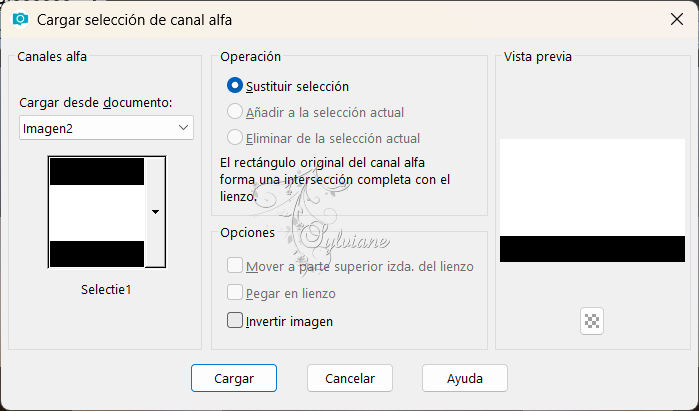The width and height of the screenshot is (699, 411).
Task: Click the Vista previa preview image
Action: [x=592, y=200]
